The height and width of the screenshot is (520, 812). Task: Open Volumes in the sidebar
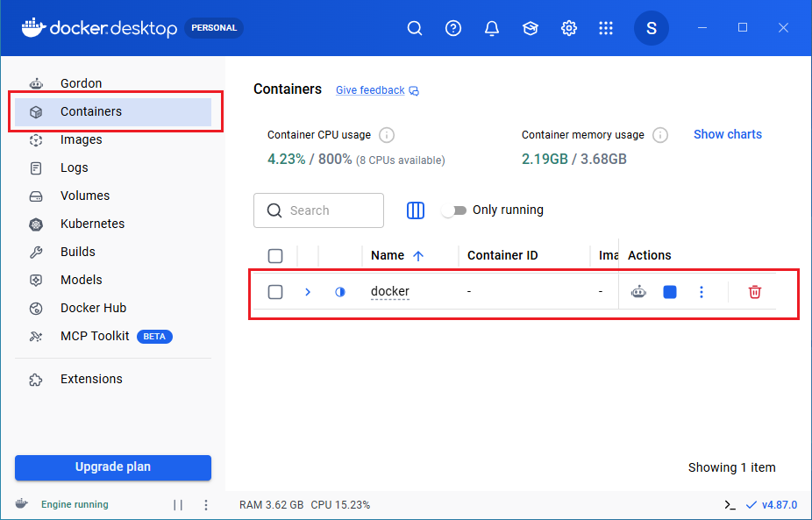click(113, 196)
